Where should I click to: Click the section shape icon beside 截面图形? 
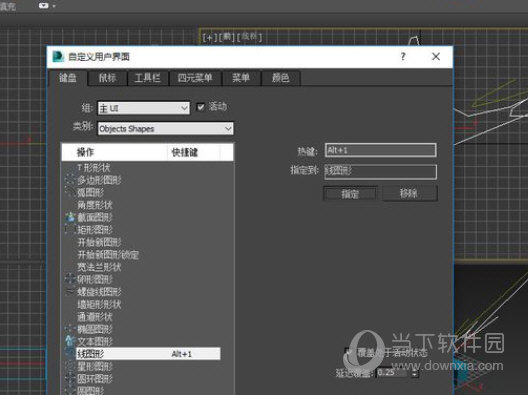pos(70,217)
